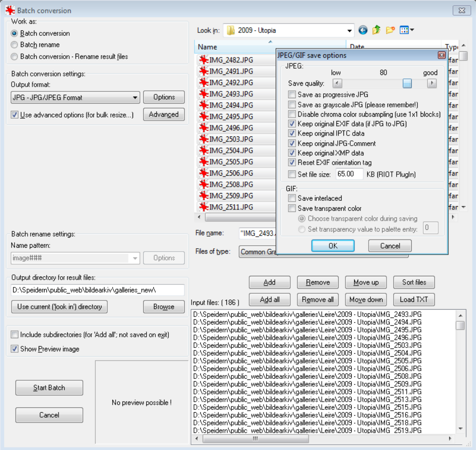Select the Batch rename radio button
Viewport: 476px width, 450px height.
(15, 45)
